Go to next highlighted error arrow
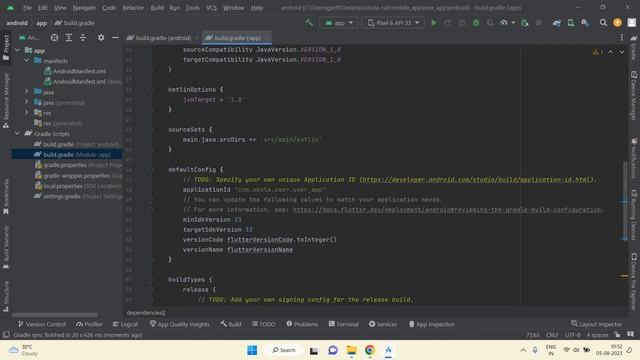Viewport: 640px width, 360px height. point(622,52)
